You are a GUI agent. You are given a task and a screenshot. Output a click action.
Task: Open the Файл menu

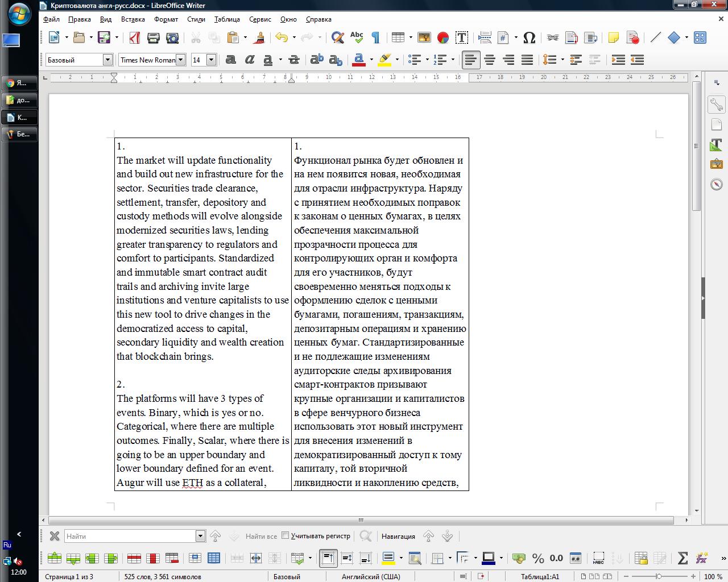point(51,19)
